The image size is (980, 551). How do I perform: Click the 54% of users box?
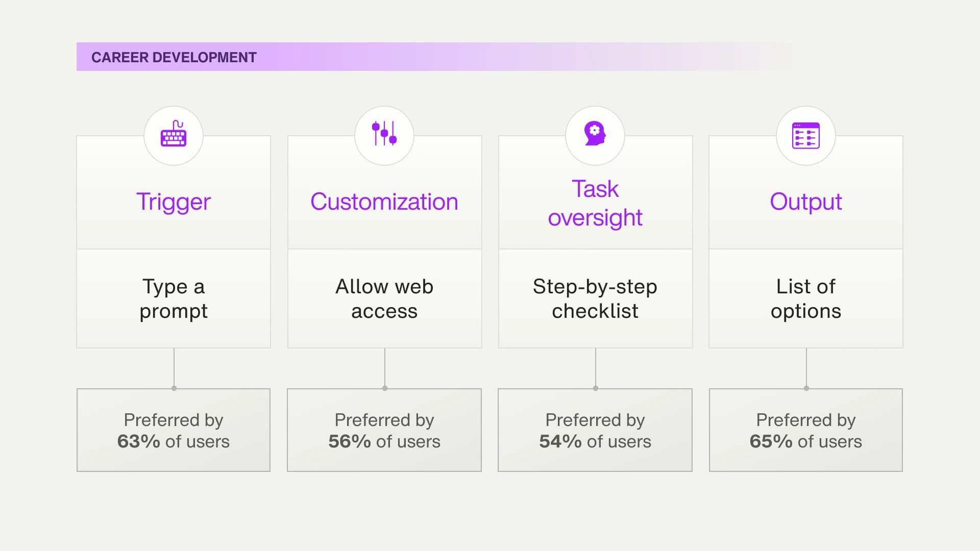point(595,430)
